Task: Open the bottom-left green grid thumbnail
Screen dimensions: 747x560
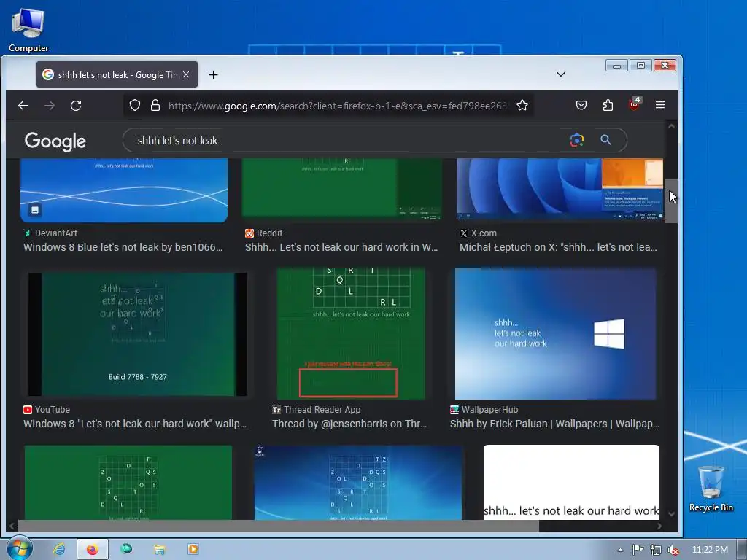Action: (128, 483)
